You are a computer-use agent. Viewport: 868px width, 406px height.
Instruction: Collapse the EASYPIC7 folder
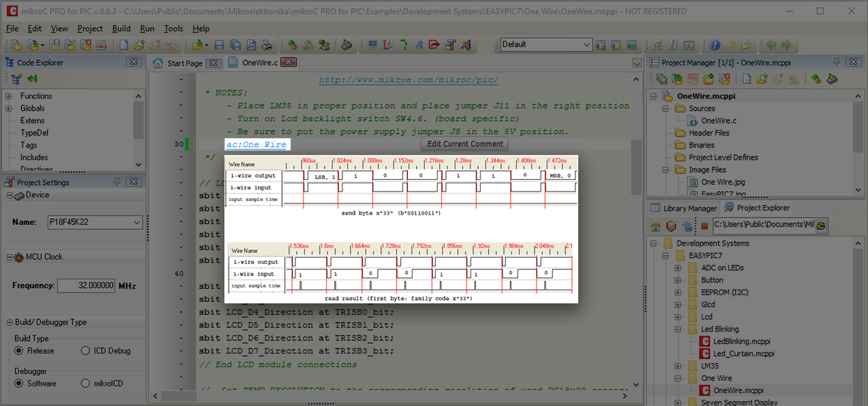tap(666, 256)
